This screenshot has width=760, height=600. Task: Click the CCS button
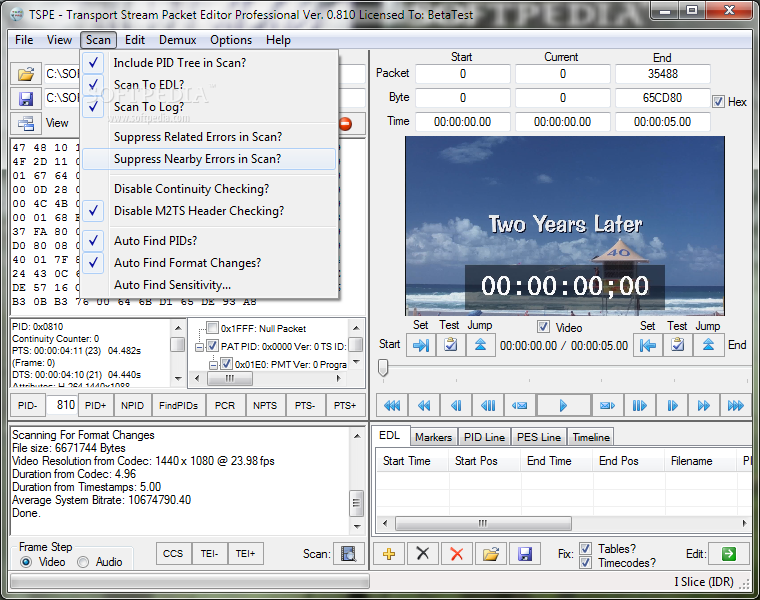(173, 553)
